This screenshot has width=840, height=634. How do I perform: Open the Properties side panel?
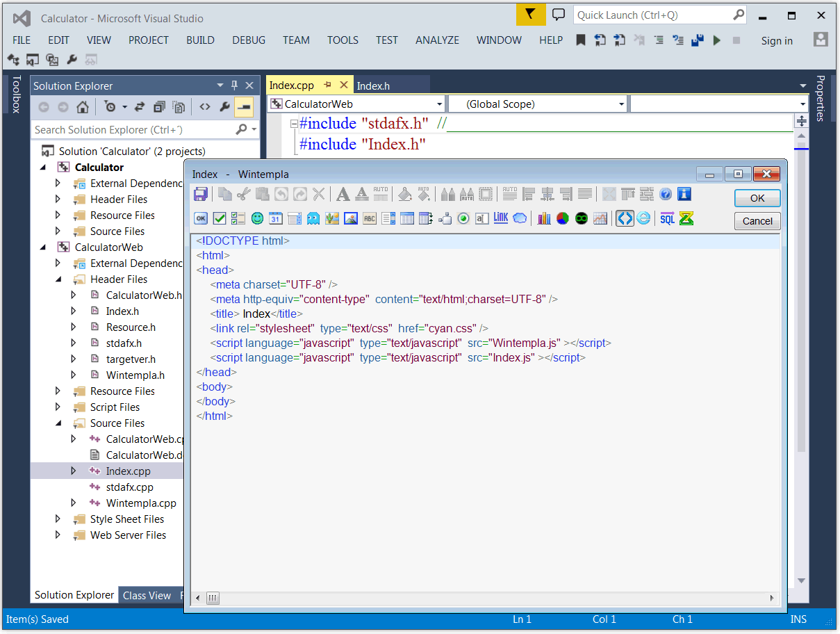pyautogui.click(x=821, y=99)
